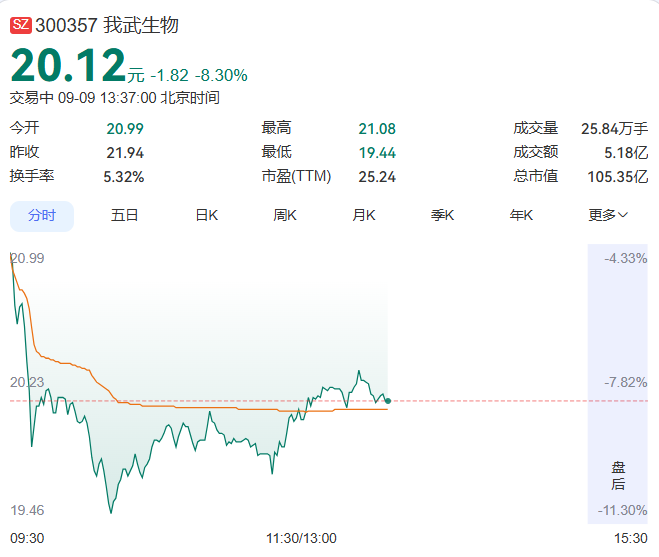Click the price change -1.82 value
Screen dimensions: 659x557
coord(169,76)
